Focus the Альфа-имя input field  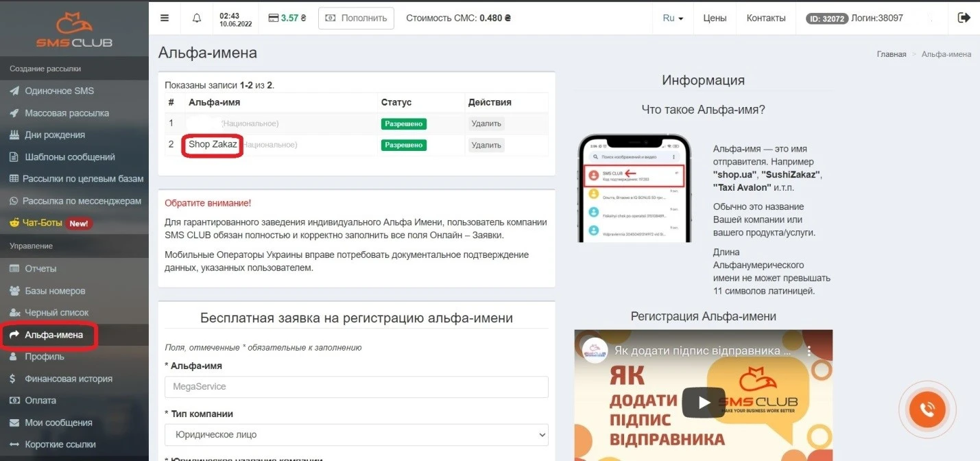point(356,387)
